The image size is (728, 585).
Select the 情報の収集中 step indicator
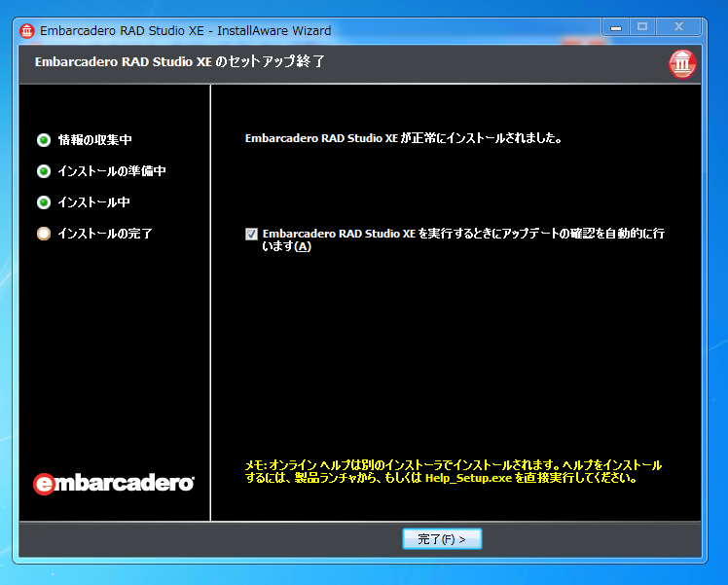[x=44, y=140]
